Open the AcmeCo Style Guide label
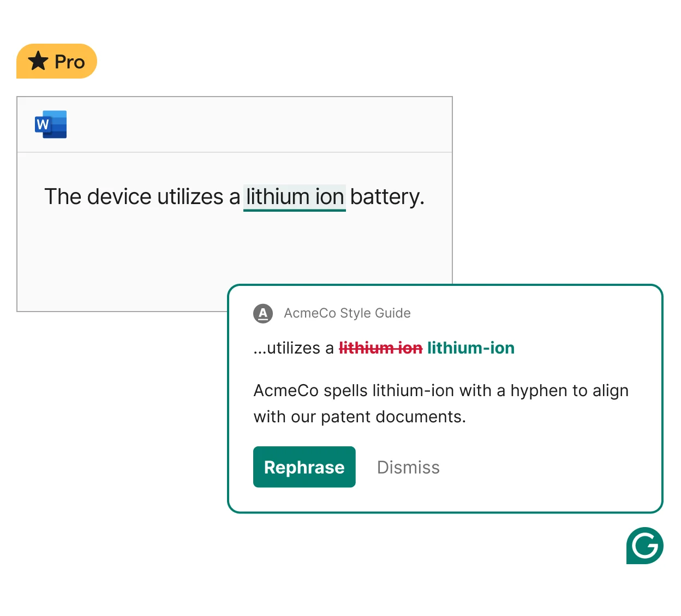Screen dimensions: 681x616 tap(347, 313)
